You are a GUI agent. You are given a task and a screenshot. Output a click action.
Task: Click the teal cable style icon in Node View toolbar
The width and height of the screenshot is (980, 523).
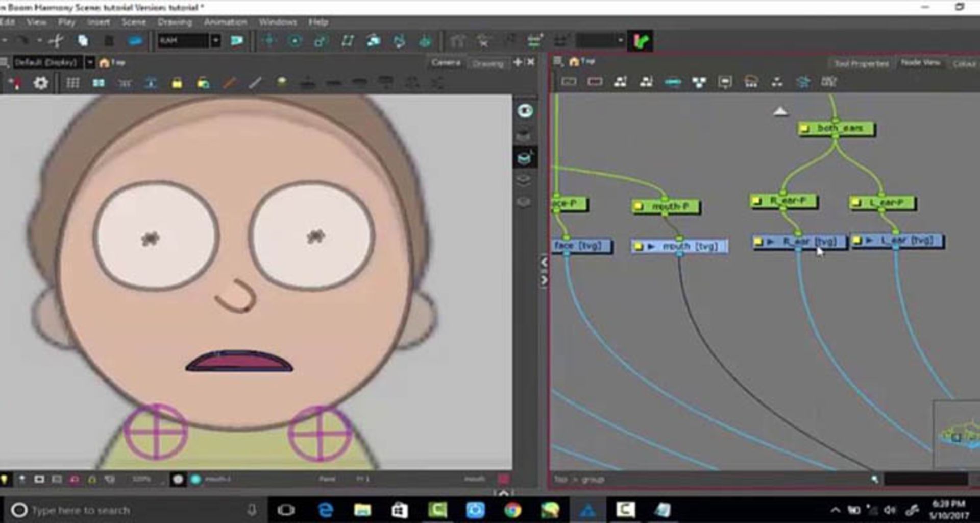coord(673,82)
